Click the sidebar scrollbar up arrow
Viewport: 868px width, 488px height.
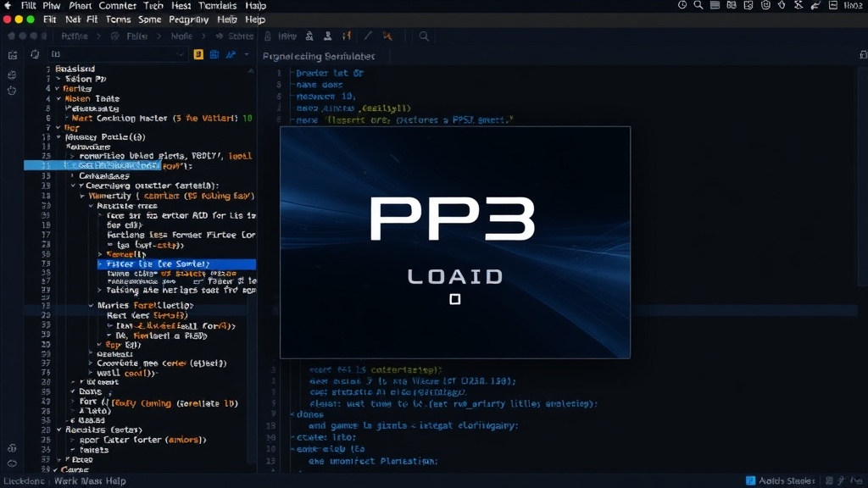[251, 71]
